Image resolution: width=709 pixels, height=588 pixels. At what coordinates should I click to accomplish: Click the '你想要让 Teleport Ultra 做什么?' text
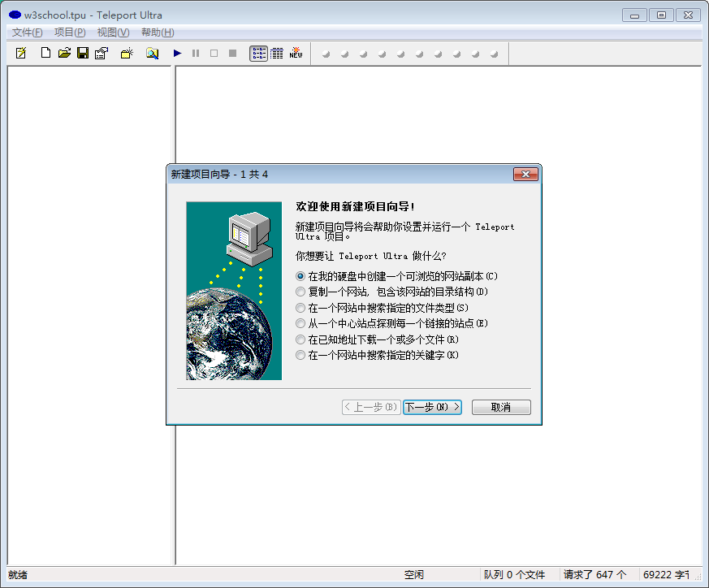371,256
